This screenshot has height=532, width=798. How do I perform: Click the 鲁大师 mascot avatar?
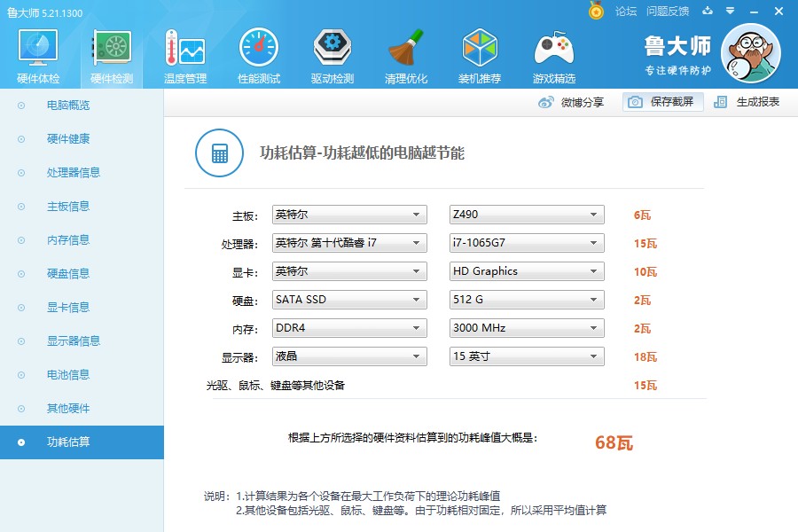[x=751, y=53]
